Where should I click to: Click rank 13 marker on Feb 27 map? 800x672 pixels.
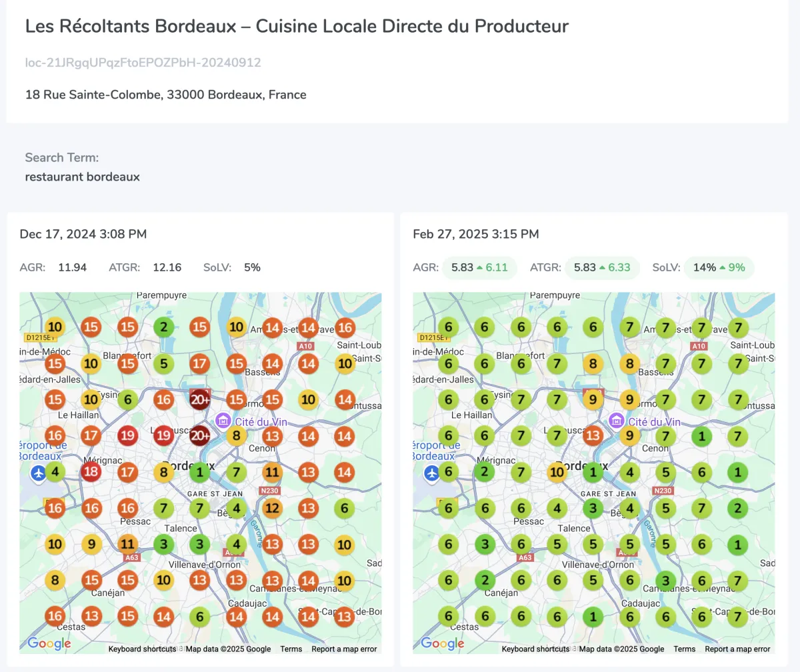pyautogui.click(x=593, y=436)
